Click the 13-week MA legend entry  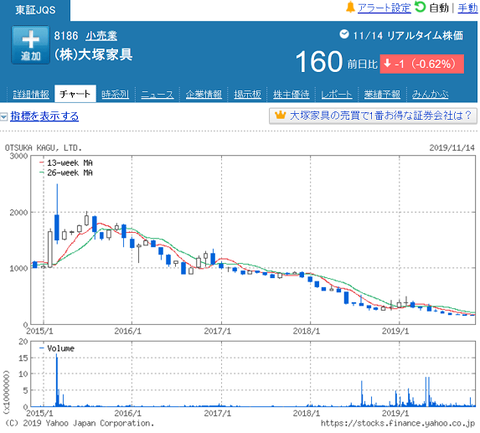[x=66, y=163]
